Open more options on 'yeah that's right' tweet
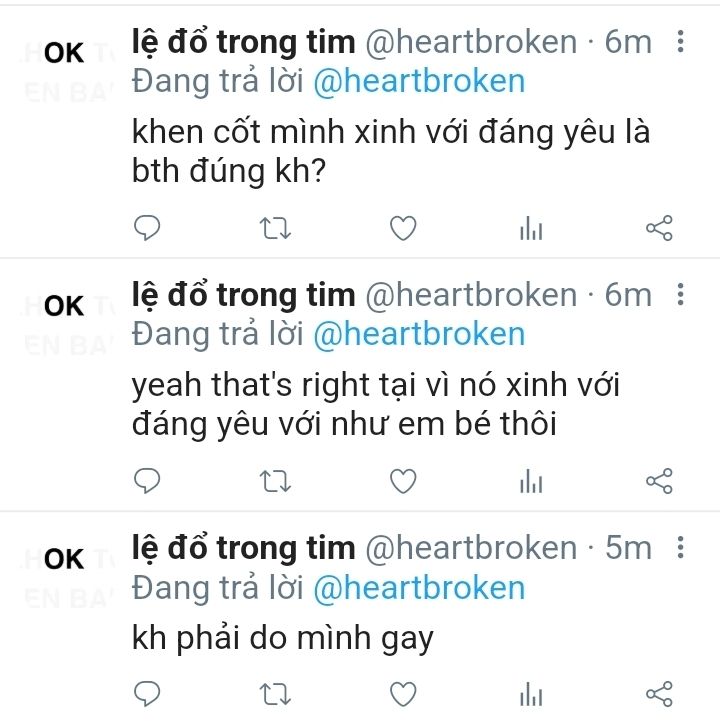This screenshot has width=720, height=723. [x=680, y=295]
